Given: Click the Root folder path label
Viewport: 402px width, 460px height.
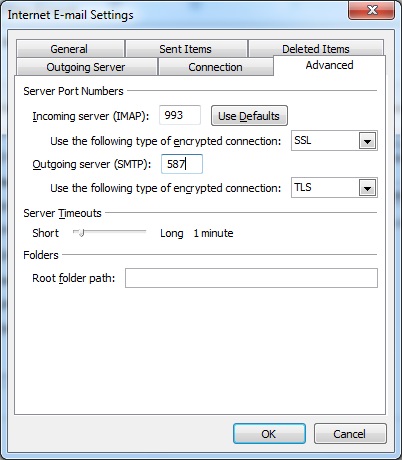Looking at the screenshot, I should (74, 278).
